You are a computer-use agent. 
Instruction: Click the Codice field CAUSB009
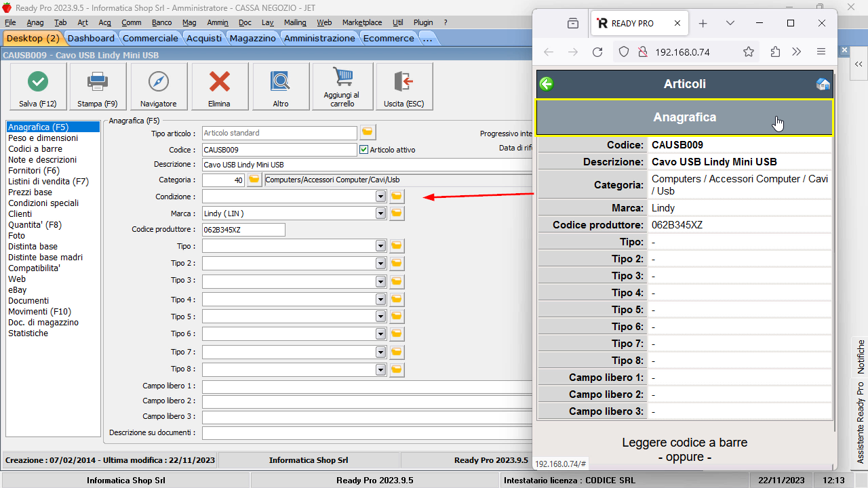coord(279,150)
